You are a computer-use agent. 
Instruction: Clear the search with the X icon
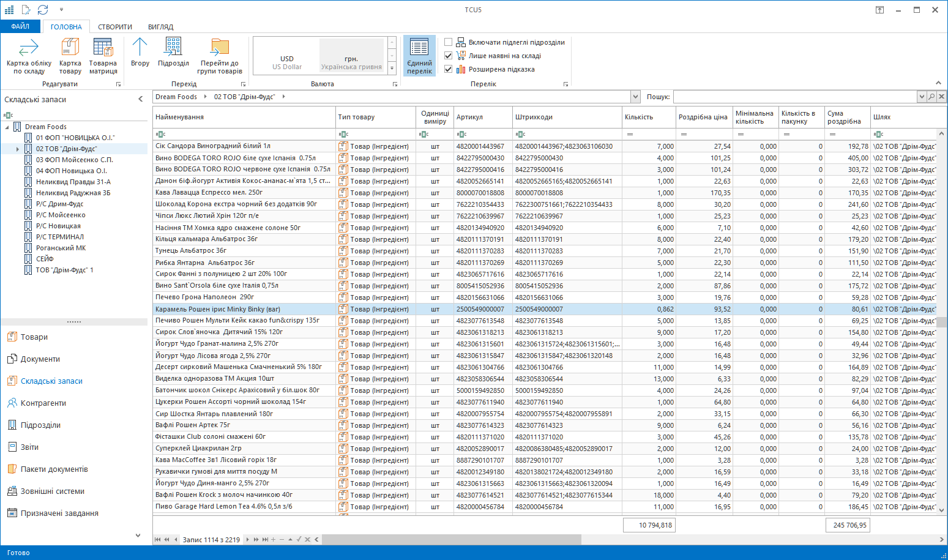[x=942, y=97]
